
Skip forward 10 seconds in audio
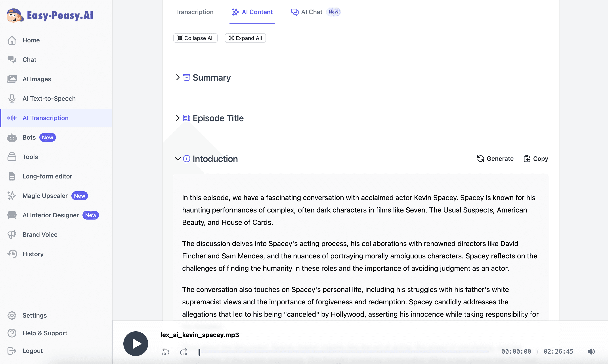pos(184,351)
